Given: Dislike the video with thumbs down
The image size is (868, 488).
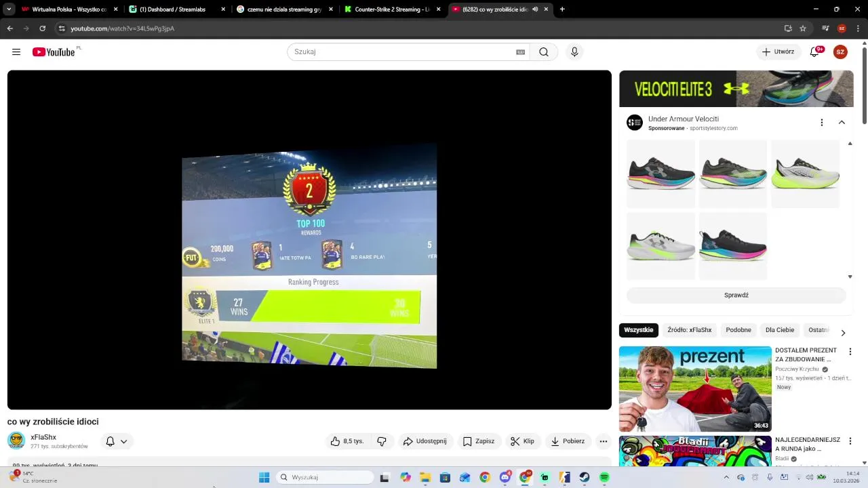Looking at the screenshot, I should coord(382,441).
